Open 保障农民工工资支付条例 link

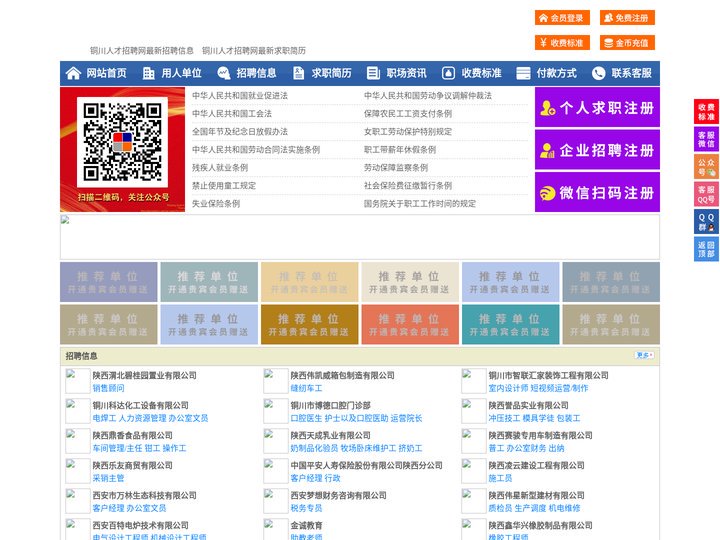click(x=408, y=113)
